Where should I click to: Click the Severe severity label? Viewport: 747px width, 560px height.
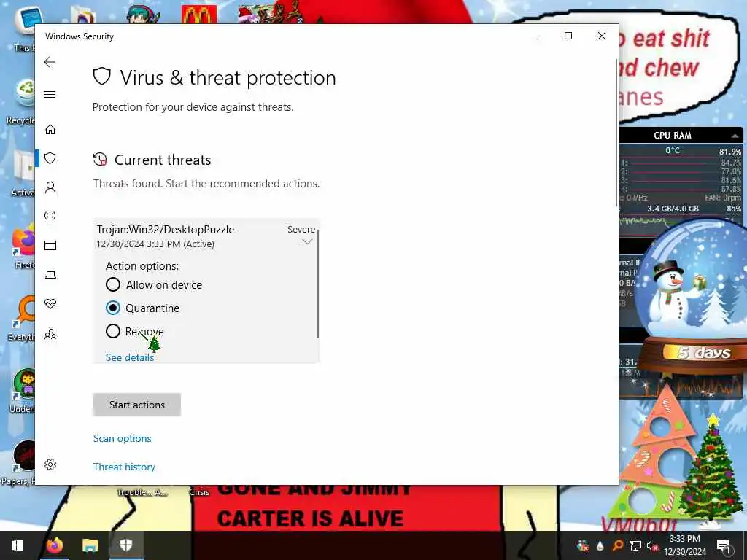click(301, 230)
